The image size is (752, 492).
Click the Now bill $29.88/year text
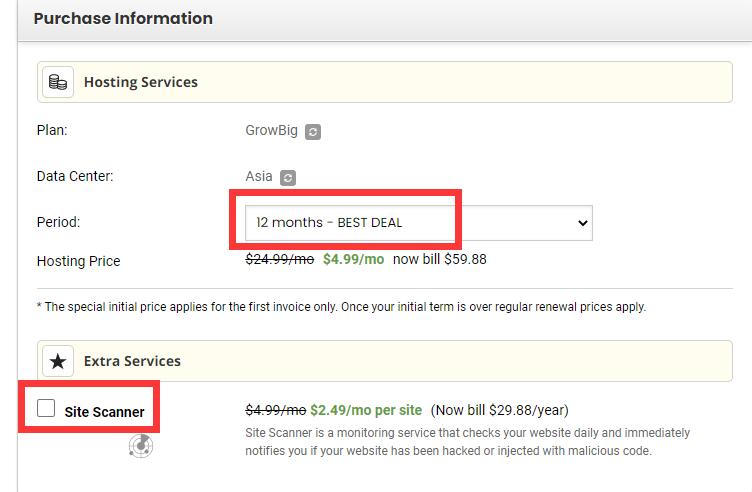[x=499, y=409]
